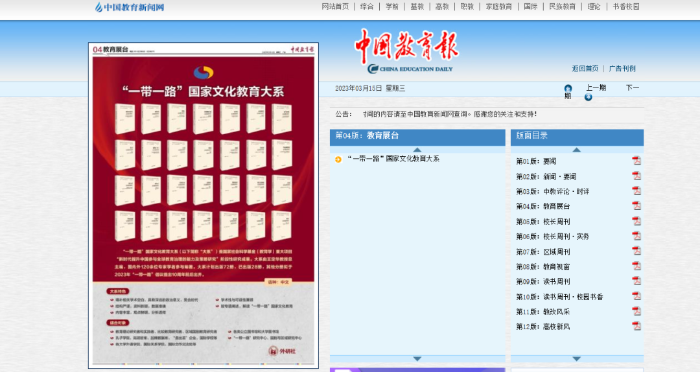Open article "一带一路"国家文化教育大系
Screen dimensions: 700x372
coord(393,159)
